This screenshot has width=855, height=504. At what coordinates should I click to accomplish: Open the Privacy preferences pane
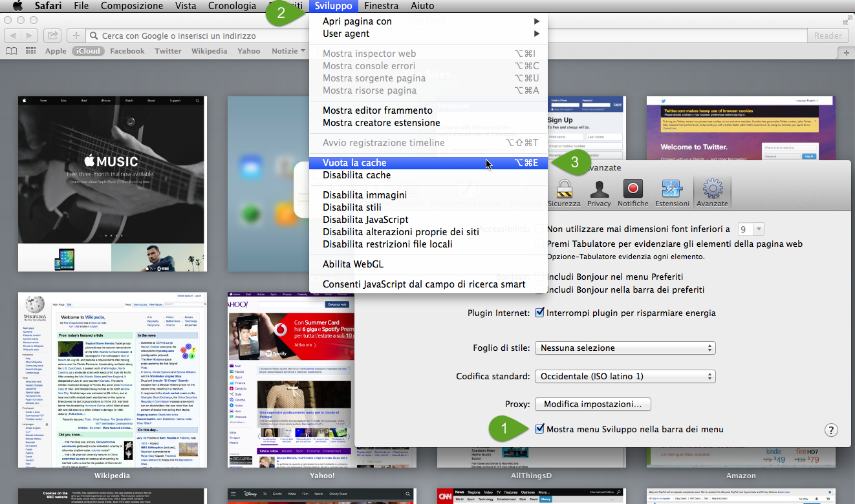pyautogui.click(x=599, y=194)
